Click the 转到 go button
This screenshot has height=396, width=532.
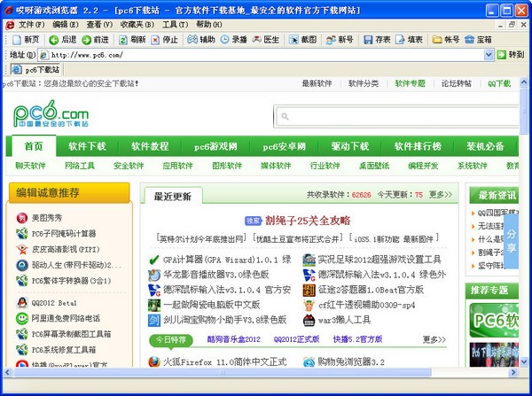click(511, 55)
